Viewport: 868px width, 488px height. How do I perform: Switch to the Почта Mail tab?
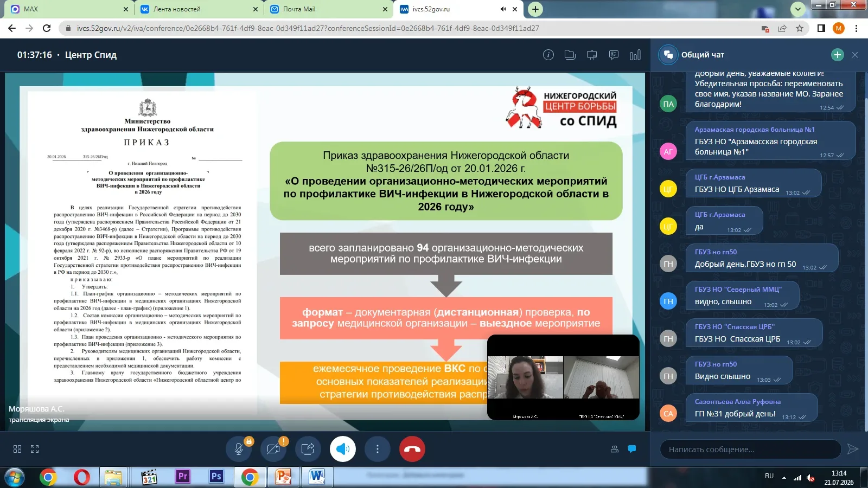pos(329,9)
